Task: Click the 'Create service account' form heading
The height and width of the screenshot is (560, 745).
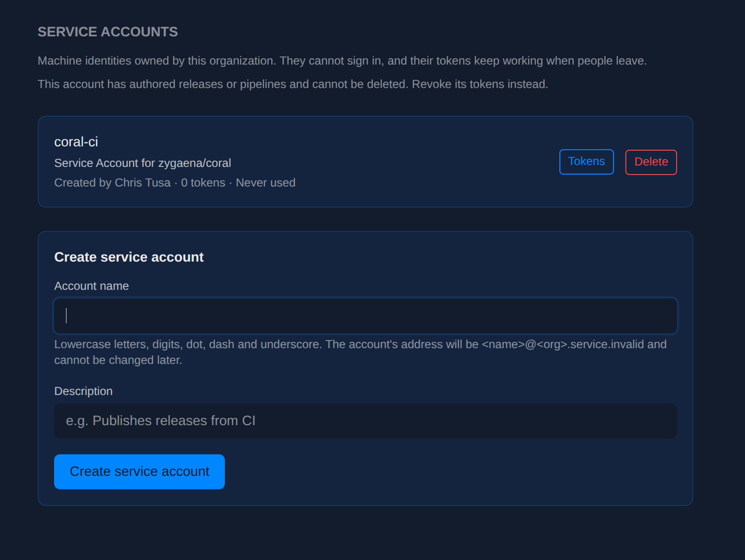Action: (x=129, y=257)
